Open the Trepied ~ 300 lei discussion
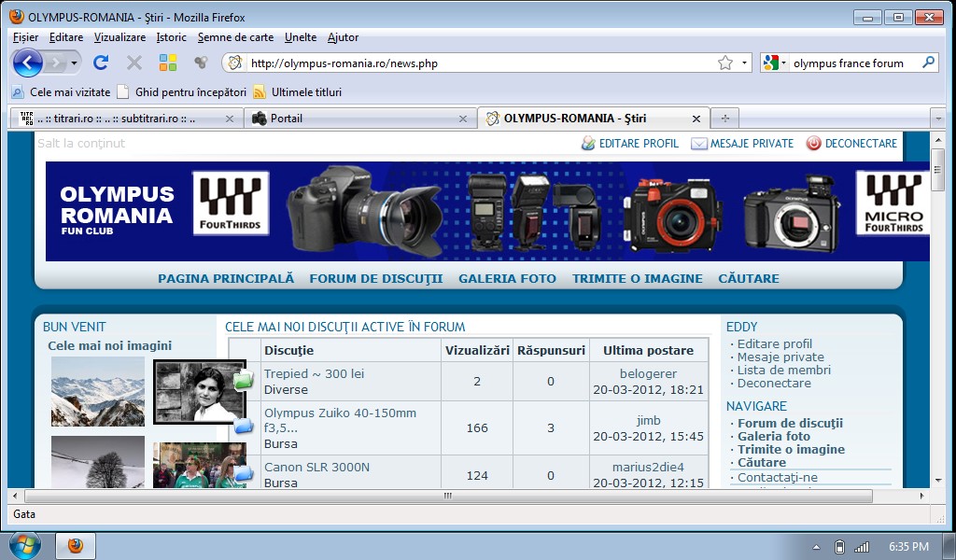This screenshot has height=560, width=956. pyautogui.click(x=314, y=373)
